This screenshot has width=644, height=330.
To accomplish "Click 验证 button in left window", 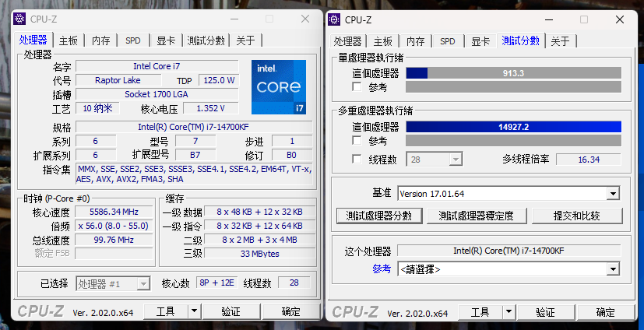I will coord(231,312).
